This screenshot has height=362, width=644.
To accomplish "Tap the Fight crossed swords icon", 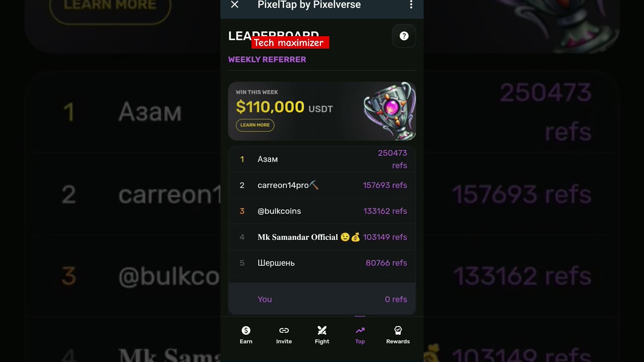I will pos(322,330).
